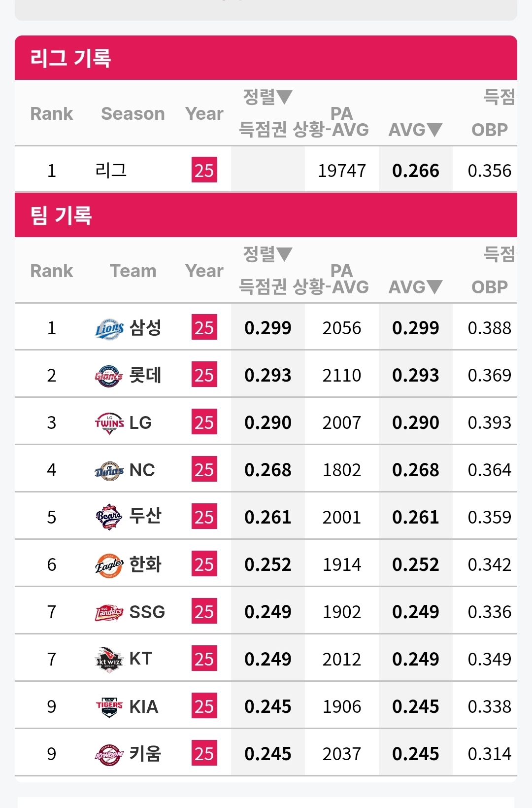Sort team table by AVG column
Viewport: 532px width, 808px height.
(416, 287)
